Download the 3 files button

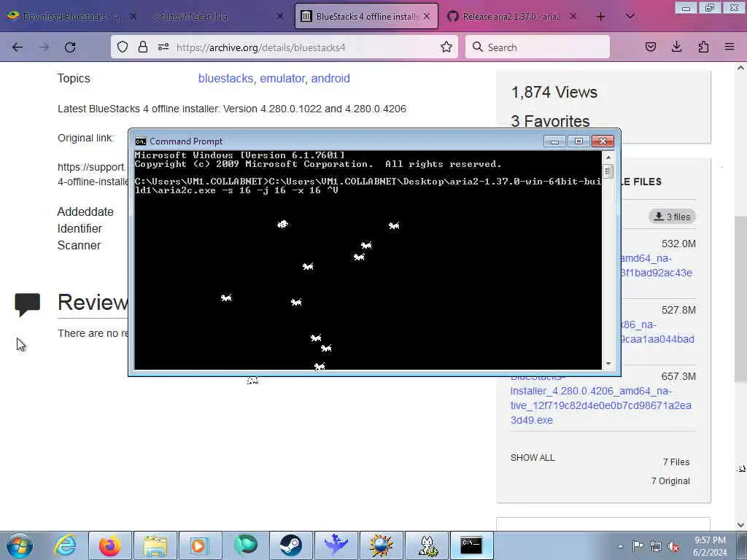coord(672,217)
